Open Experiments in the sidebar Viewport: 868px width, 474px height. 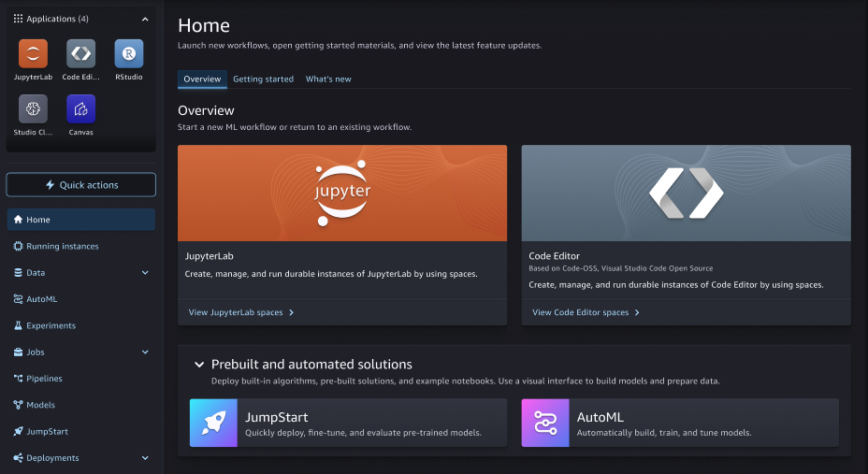51,326
